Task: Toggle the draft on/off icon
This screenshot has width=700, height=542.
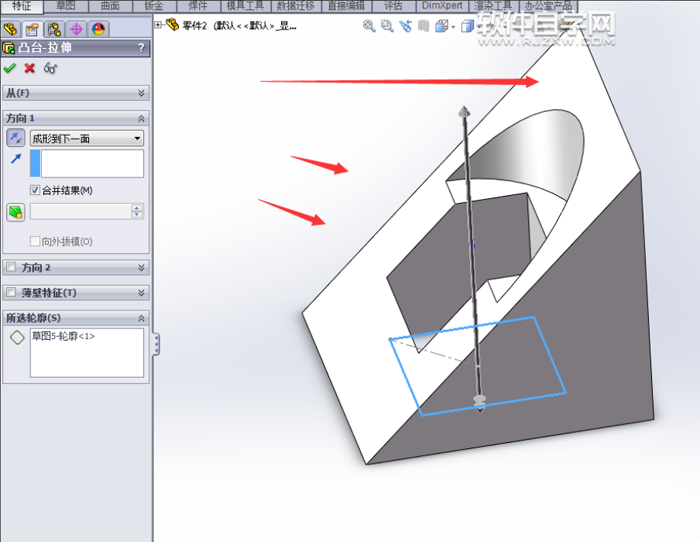Action: coord(16,212)
